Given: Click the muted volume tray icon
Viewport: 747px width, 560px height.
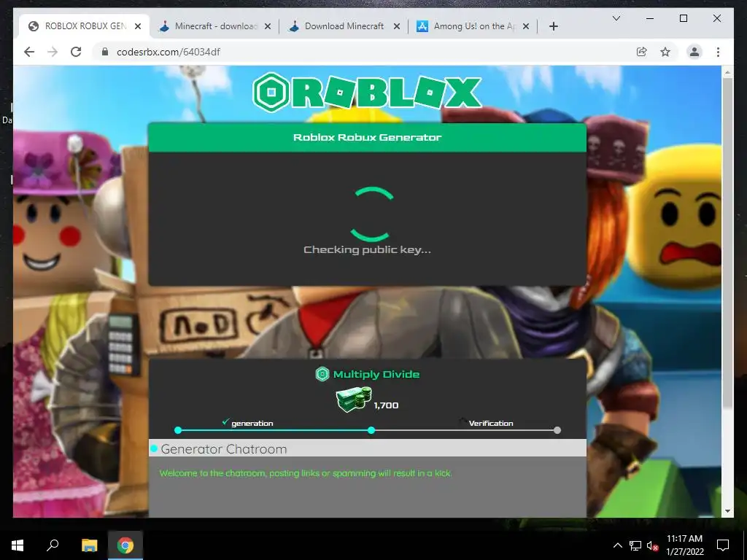Looking at the screenshot, I should (652, 545).
